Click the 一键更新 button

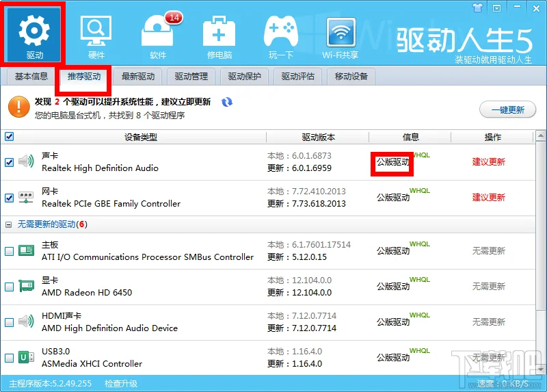point(507,109)
